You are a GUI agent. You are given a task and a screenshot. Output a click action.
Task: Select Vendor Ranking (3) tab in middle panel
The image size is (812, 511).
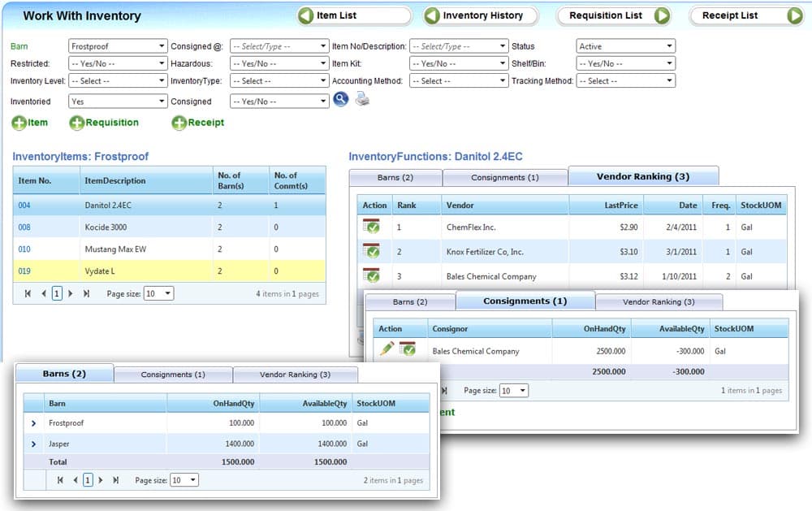coord(659,302)
